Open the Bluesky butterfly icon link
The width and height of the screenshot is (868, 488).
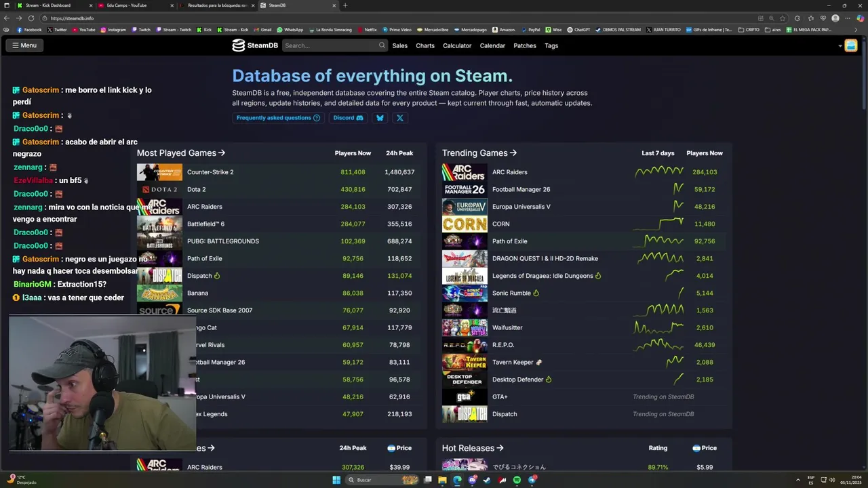tap(380, 118)
